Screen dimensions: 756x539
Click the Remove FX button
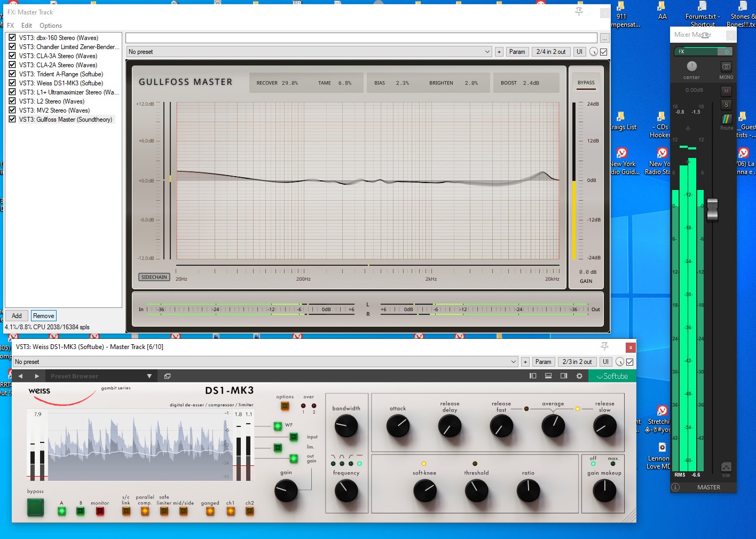point(43,316)
